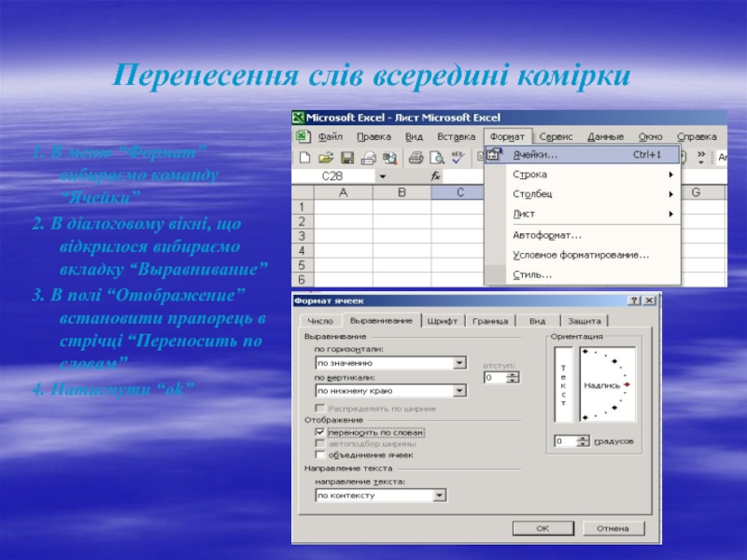Click the vertical "Текст" orientation box
The width and height of the screenshot is (747, 560).
pos(563,383)
